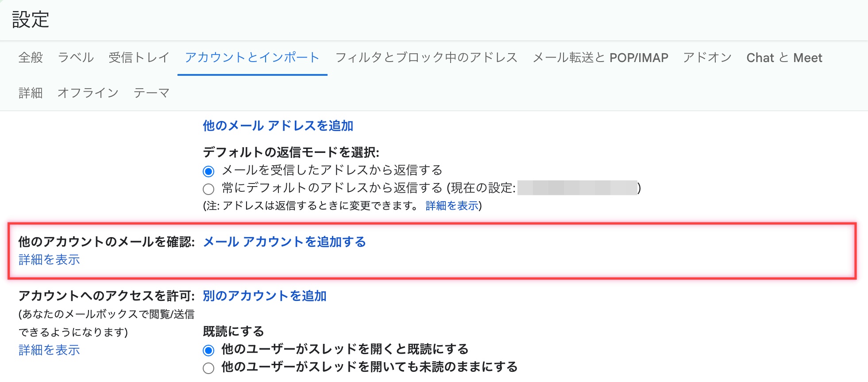Viewport: 868px width, 382px height.
Task: Click the メール アカウントを追加する link
Action: coord(284,242)
